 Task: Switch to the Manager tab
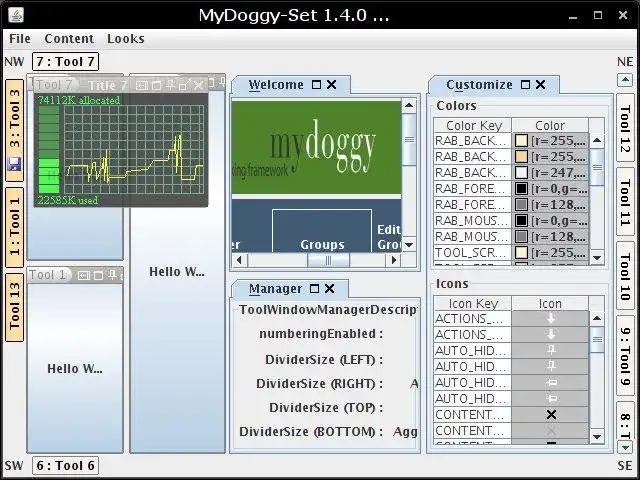coord(276,289)
